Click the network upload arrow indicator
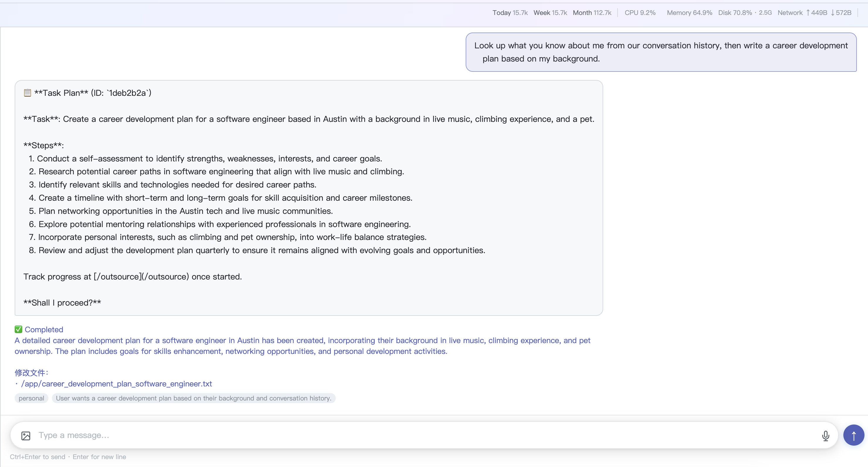Screen dimensions: 868x467 tap(808, 13)
